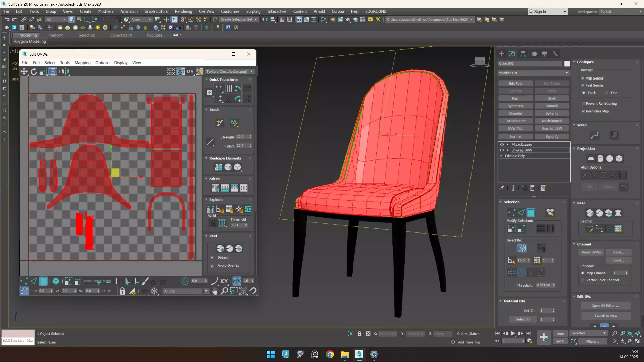Click the TurboSmooth modifier button

515,121
